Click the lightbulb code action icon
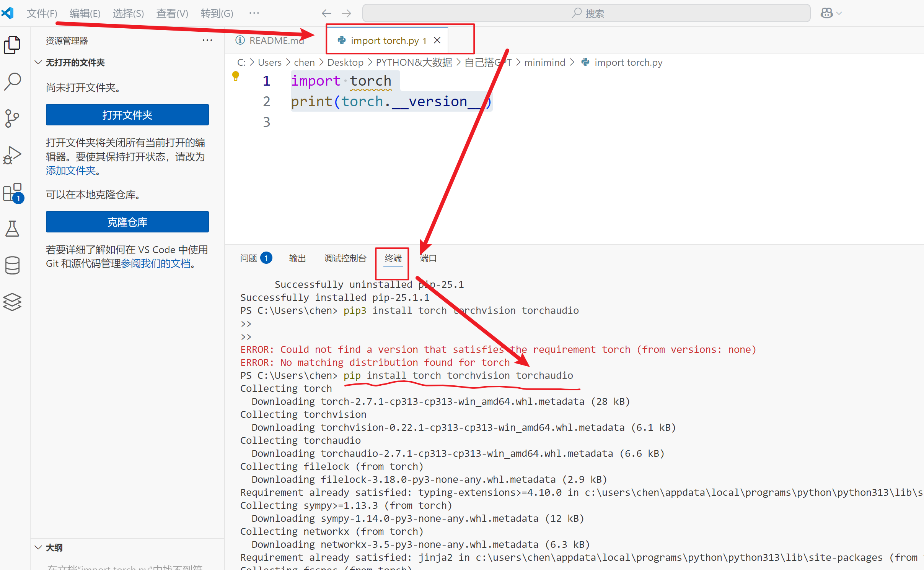Viewport: 924px width, 570px height. tap(236, 76)
